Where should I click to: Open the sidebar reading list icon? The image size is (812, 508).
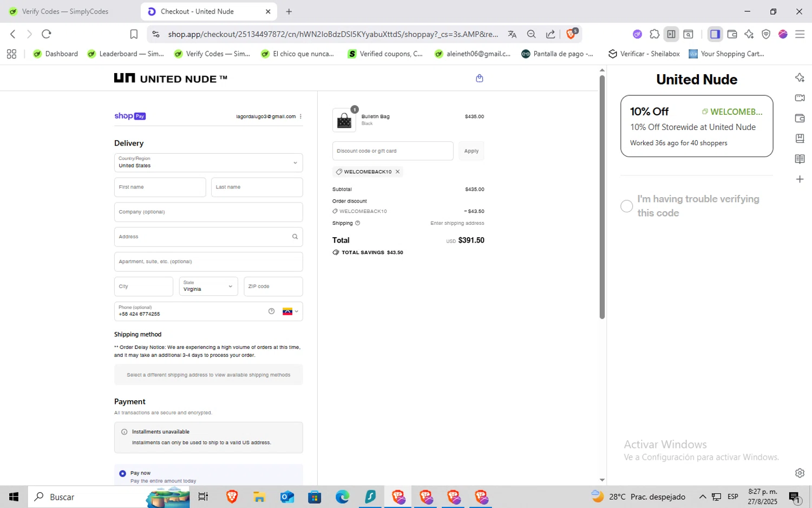click(800, 159)
